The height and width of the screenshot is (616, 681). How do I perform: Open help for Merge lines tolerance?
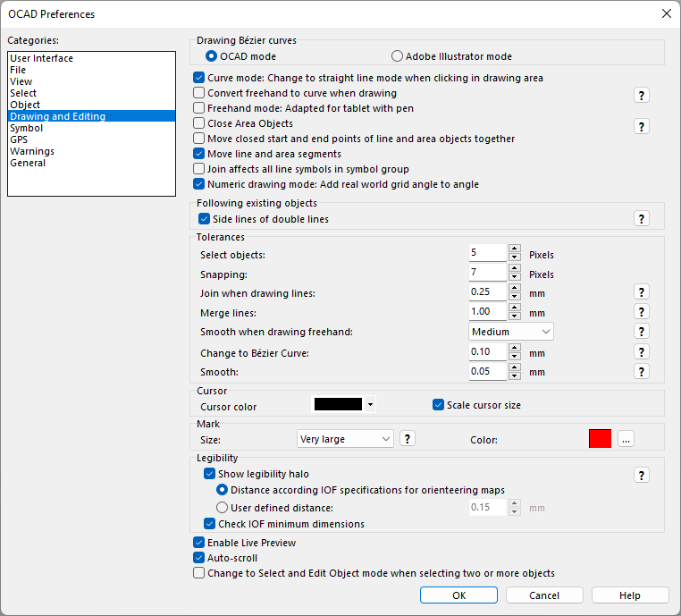pos(641,311)
